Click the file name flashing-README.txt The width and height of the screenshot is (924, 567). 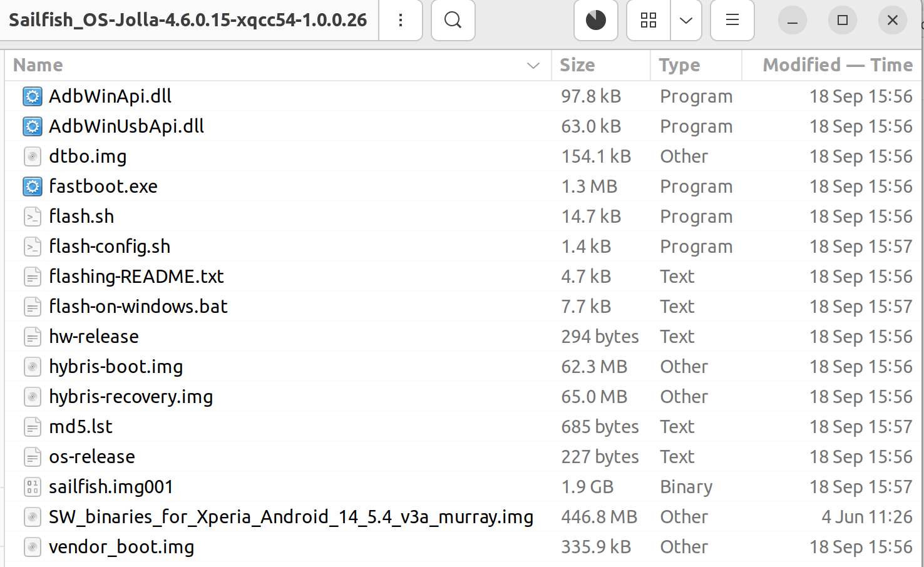tap(136, 277)
